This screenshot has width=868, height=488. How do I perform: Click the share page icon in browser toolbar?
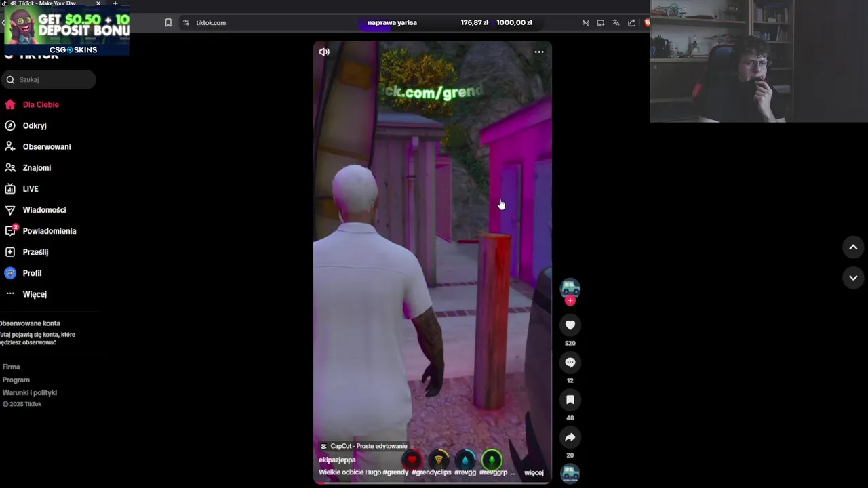[631, 22]
